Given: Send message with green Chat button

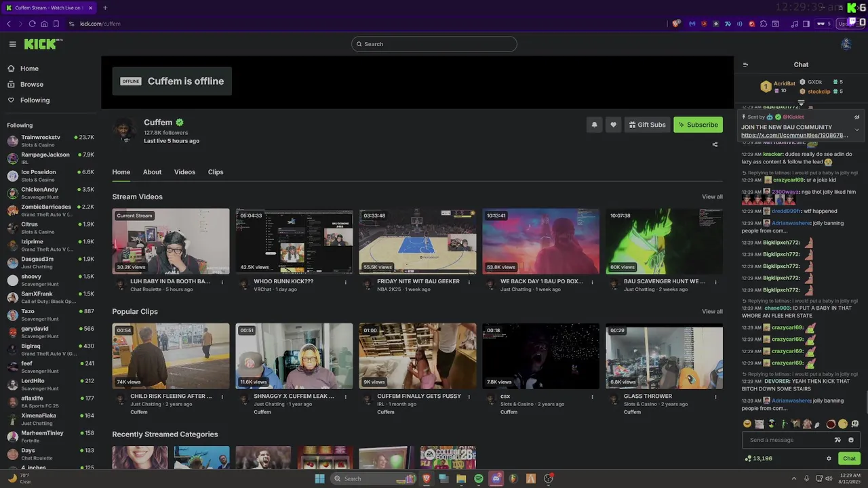Looking at the screenshot, I should (849, 459).
